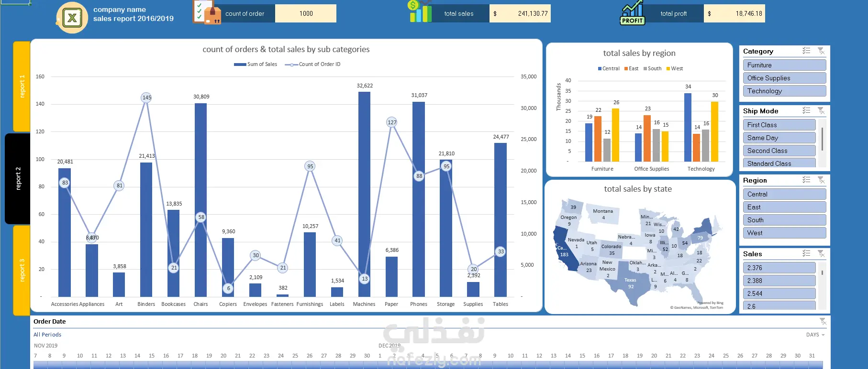Toggle multi-select on Region slicer
Screen dimensions: 868x369
click(806, 180)
